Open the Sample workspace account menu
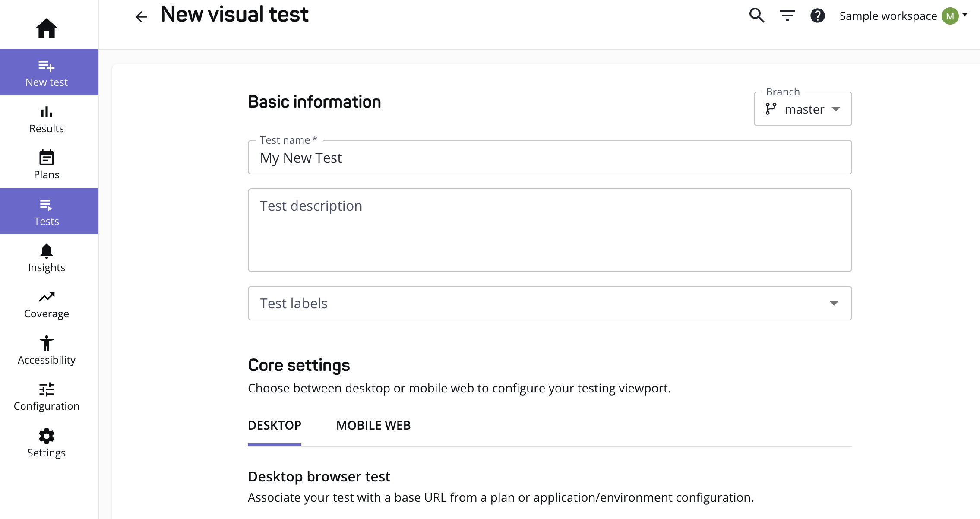Image resolution: width=980 pixels, height=519 pixels. tap(903, 16)
